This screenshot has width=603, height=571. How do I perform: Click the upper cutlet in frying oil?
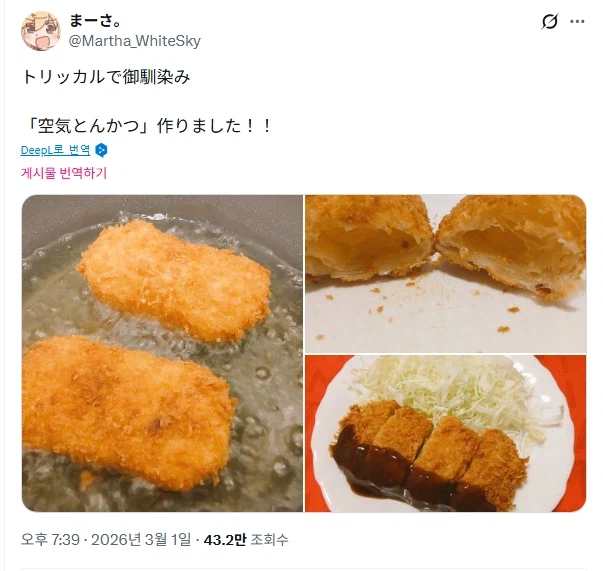(x=174, y=281)
